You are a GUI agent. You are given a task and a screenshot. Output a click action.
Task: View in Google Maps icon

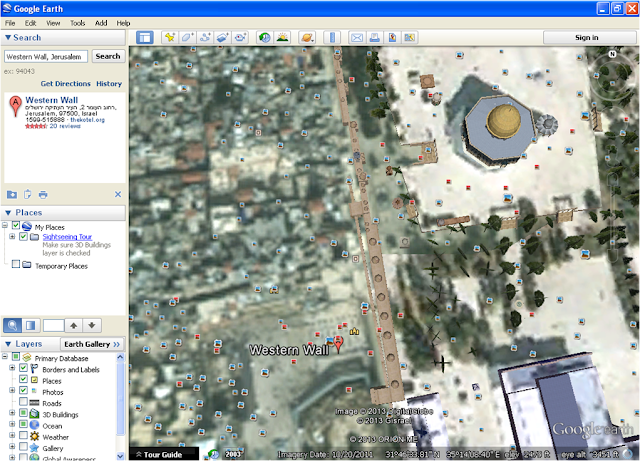pos(409,38)
